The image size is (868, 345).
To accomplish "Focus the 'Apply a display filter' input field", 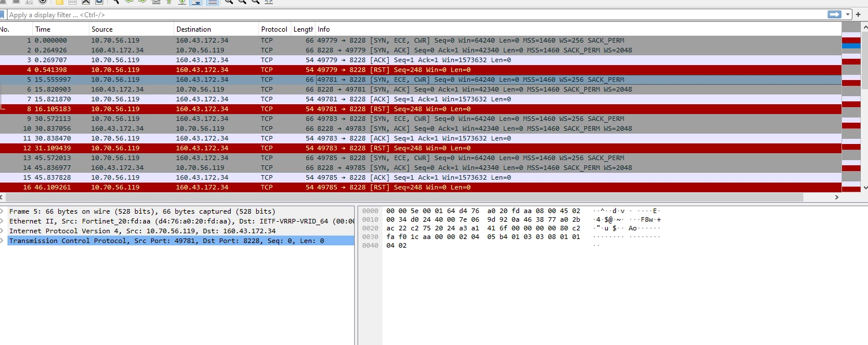I will pos(415,15).
